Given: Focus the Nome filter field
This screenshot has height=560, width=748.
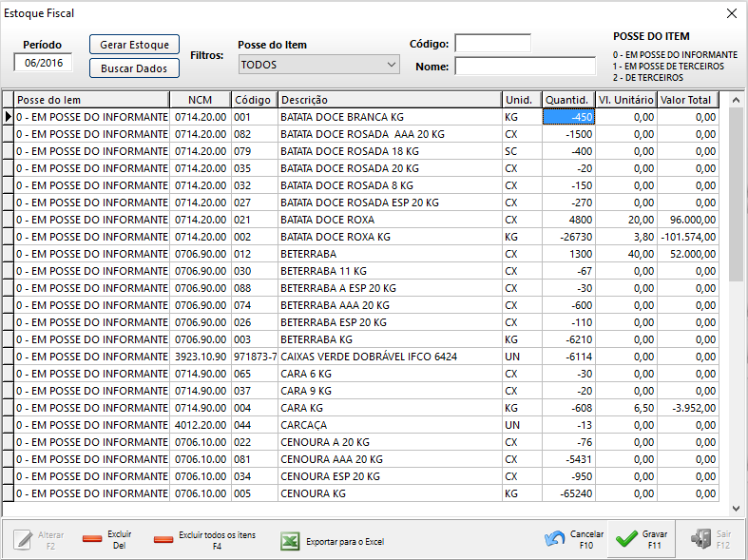Looking at the screenshot, I should (x=526, y=67).
